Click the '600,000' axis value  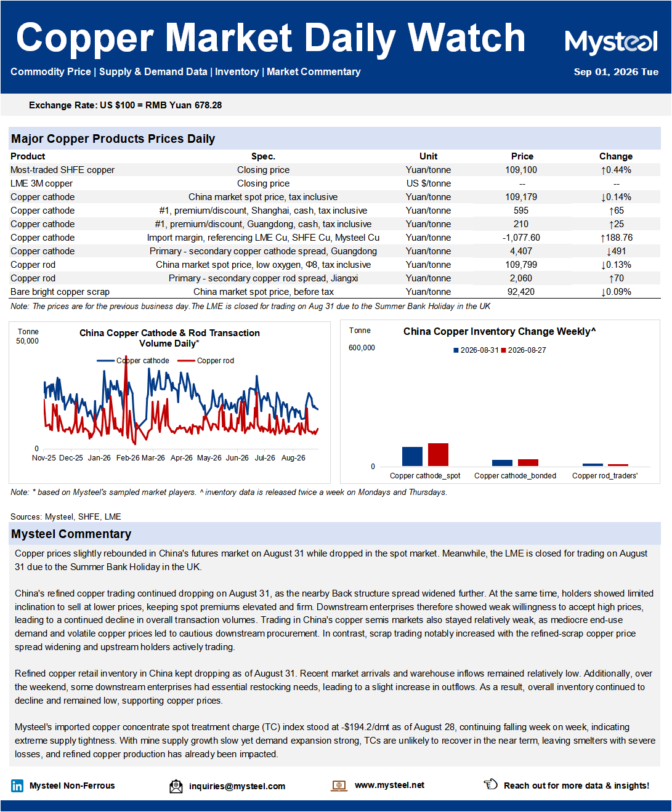pos(362,348)
